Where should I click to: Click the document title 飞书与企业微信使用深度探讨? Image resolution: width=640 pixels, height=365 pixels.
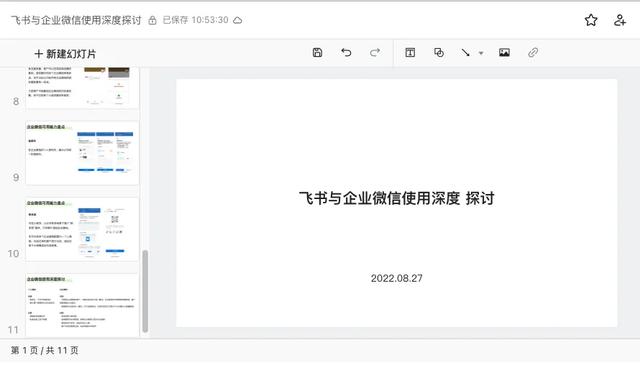(x=76, y=20)
